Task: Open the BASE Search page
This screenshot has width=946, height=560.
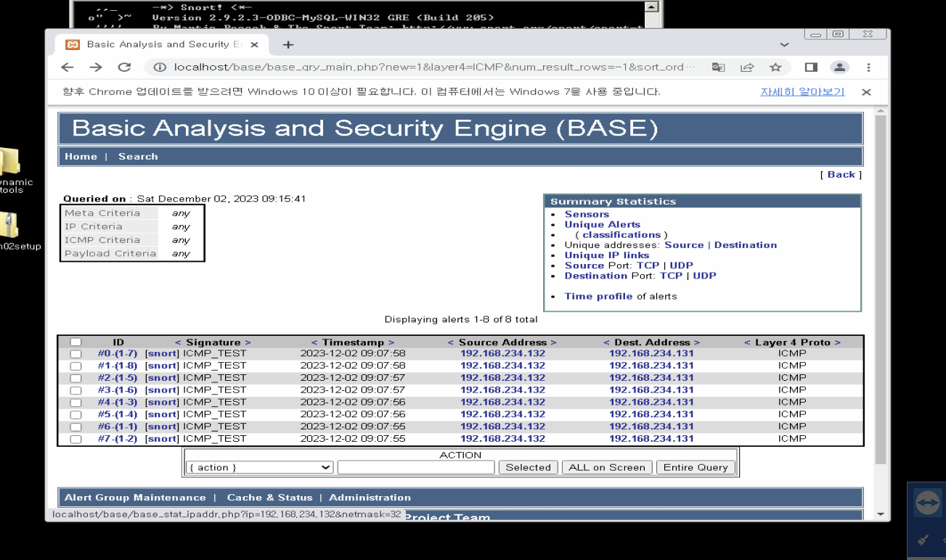Action: pos(138,157)
